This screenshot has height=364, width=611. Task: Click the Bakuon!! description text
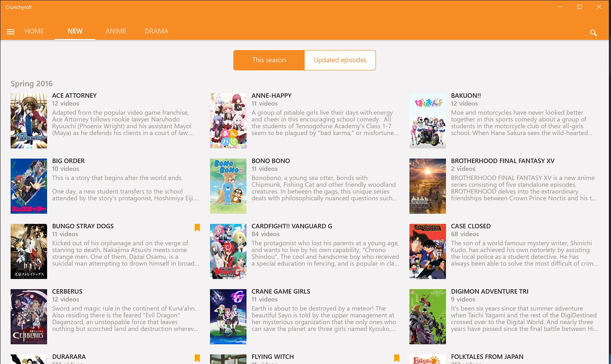(x=522, y=123)
